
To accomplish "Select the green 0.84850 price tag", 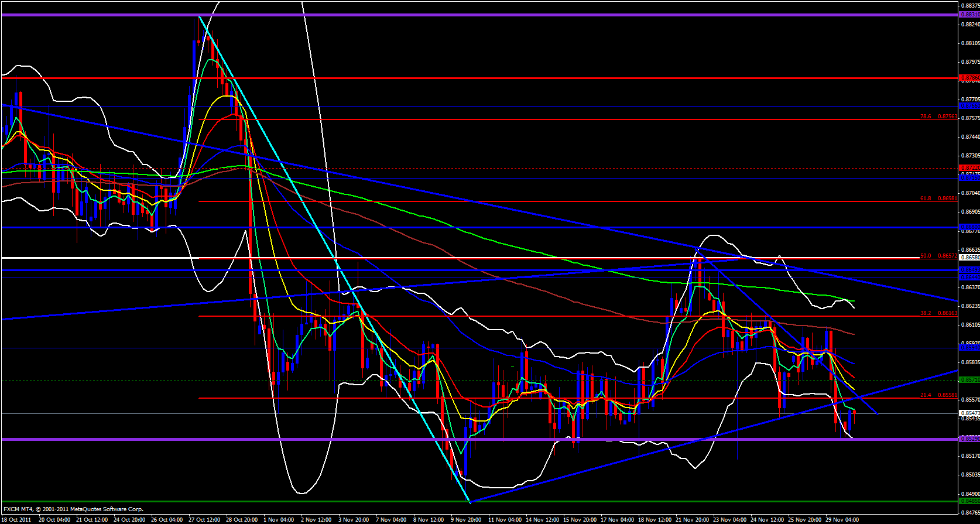I will coord(969,501).
